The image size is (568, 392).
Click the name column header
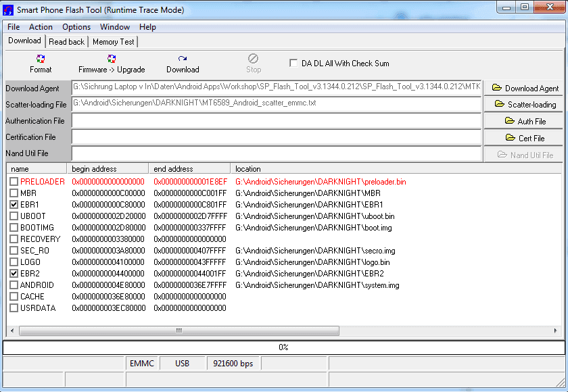point(37,169)
